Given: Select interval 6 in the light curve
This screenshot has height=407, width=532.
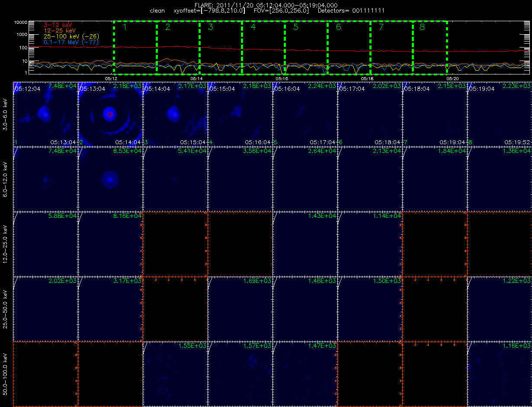Looking at the screenshot, I should click(349, 47).
